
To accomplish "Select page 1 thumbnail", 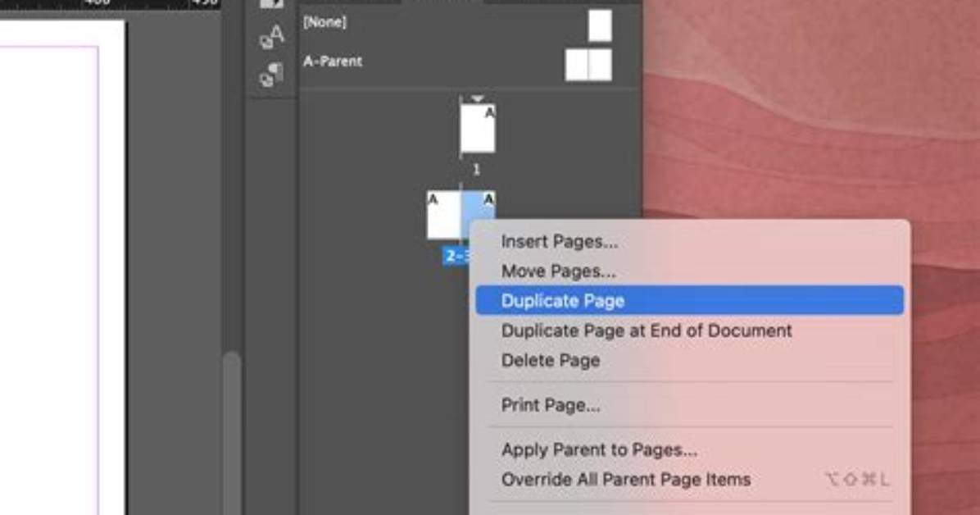I will click(478, 129).
